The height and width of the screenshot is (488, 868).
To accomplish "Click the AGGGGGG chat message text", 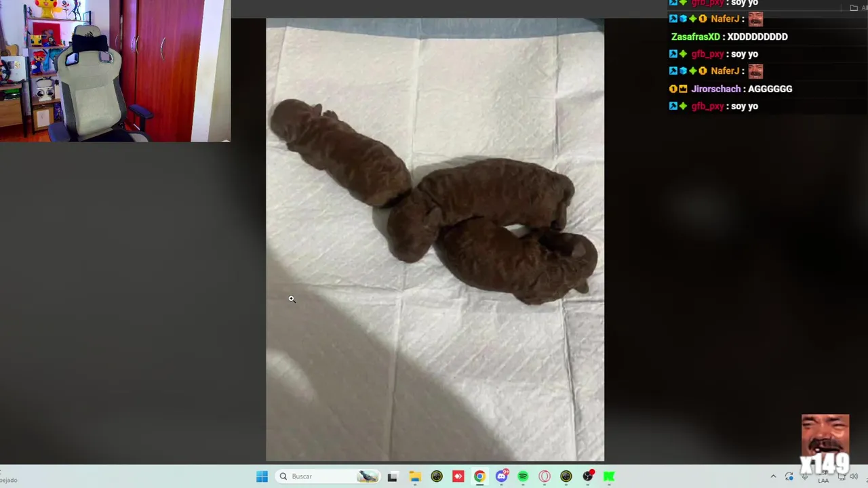I will coord(770,89).
